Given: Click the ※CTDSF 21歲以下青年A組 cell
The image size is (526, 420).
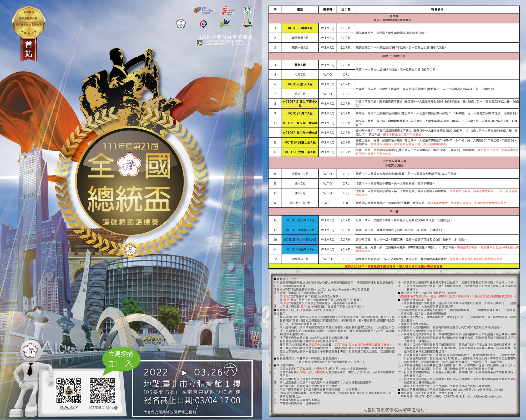Looking at the screenshot, I should pos(300,104).
